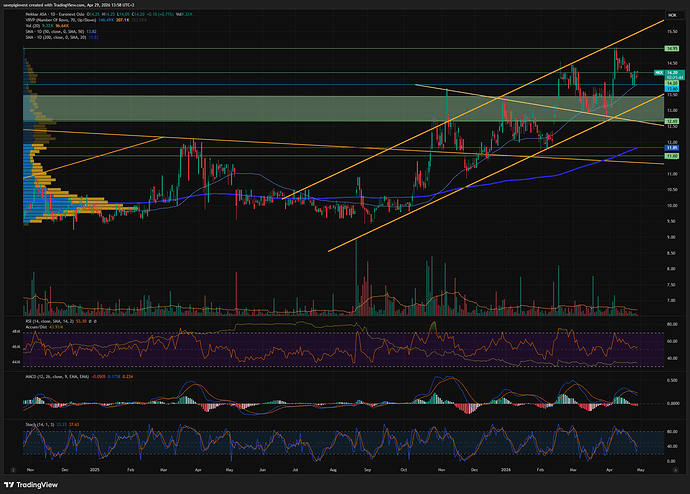
Task: Click the TradingView logo at bottom left
Action: (x=30, y=485)
